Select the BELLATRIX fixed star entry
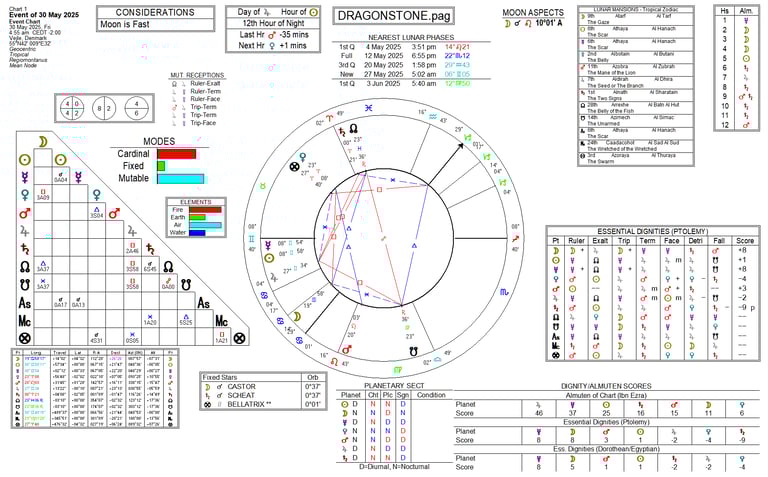Screen dimensions: 768x477 (x=258, y=402)
